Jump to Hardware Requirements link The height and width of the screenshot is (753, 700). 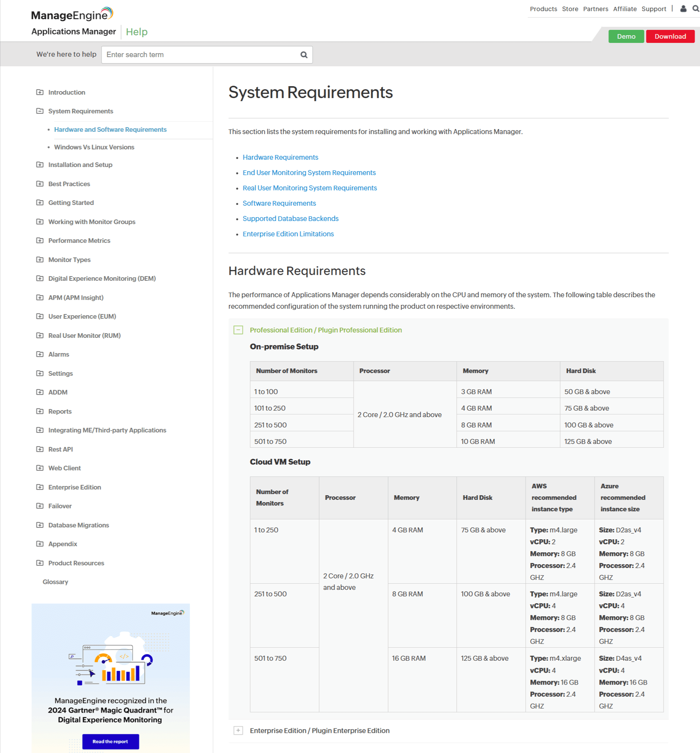coord(280,157)
